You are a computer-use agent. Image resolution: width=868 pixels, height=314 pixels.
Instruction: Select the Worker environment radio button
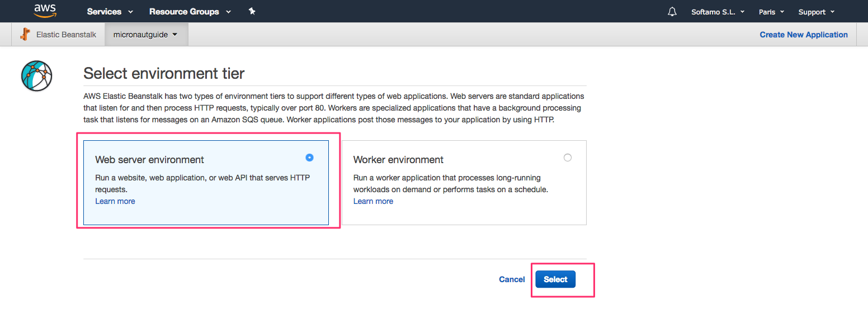point(568,158)
